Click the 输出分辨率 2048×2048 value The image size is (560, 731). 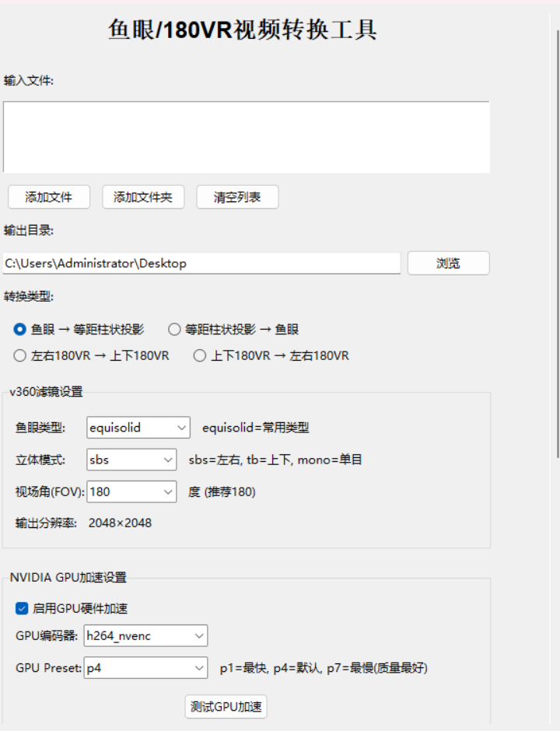[120, 523]
